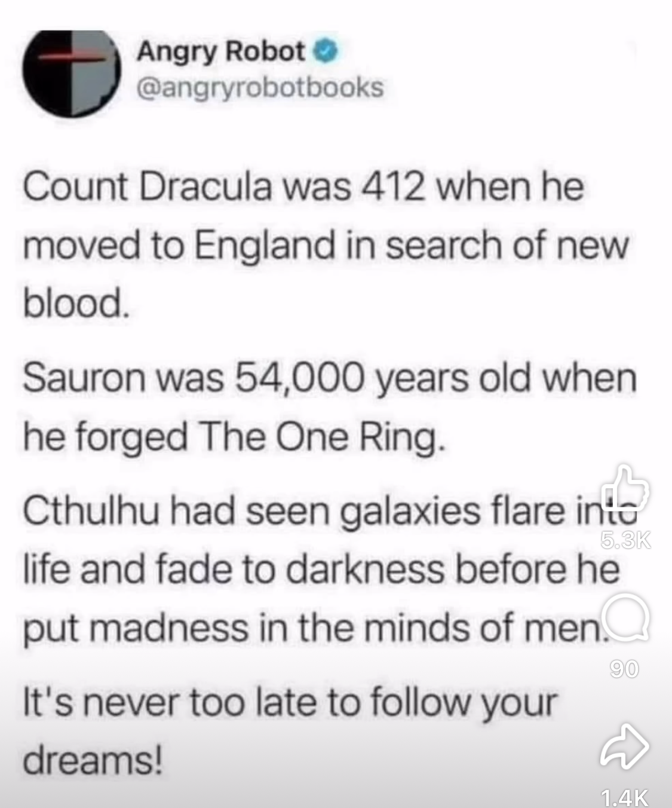Click the word dreams! at the bottom
The image size is (672, 808).
point(93,759)
